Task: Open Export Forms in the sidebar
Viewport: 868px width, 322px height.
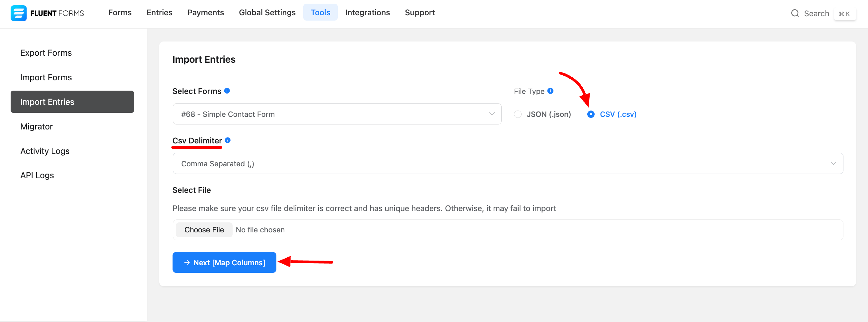Action: (46, 53)
